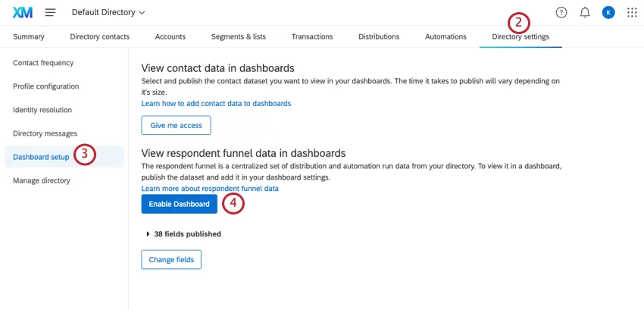
Task: Open Learn more about respondent funnel data
Action: click(210, 188)
